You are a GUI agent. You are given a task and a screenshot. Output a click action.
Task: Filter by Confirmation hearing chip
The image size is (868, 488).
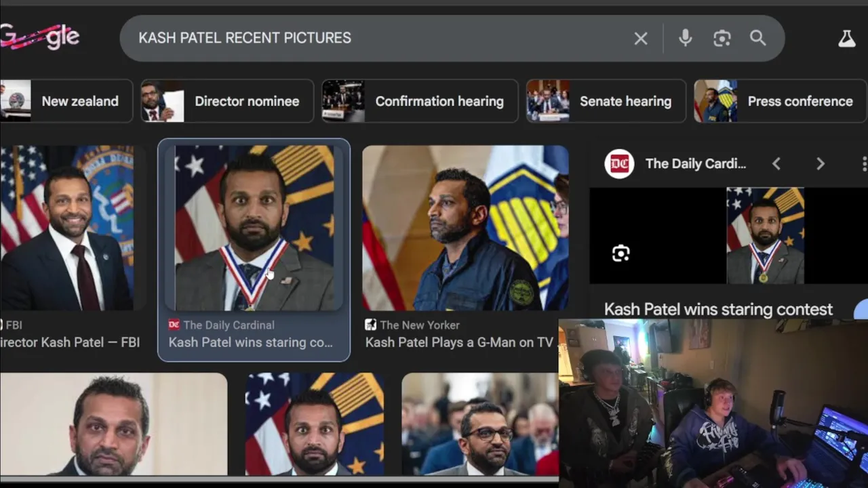click(x=420, y=101)
